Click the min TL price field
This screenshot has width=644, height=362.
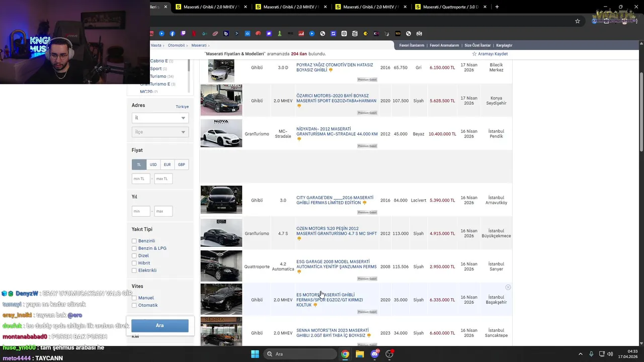pyautogui.click(x=141, y=178)
